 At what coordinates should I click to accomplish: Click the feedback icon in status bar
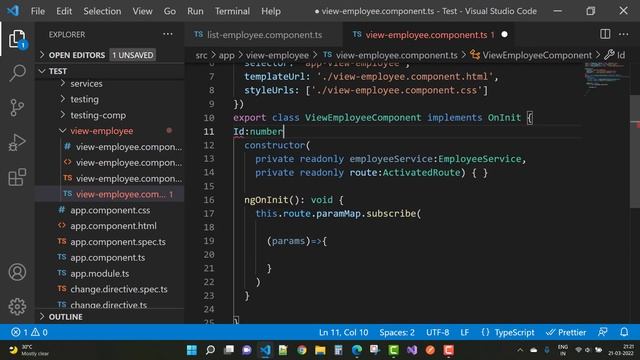tap(603, 332)
